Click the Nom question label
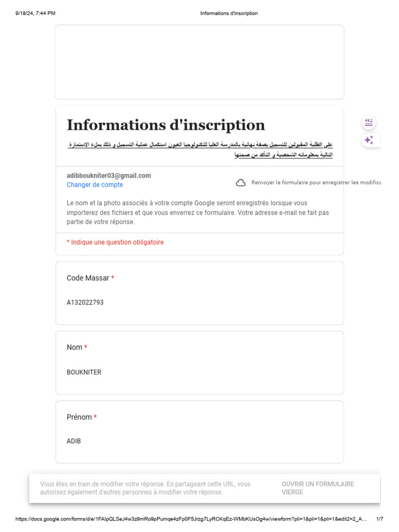Viewport: 399px width, 532px height. 74,347
